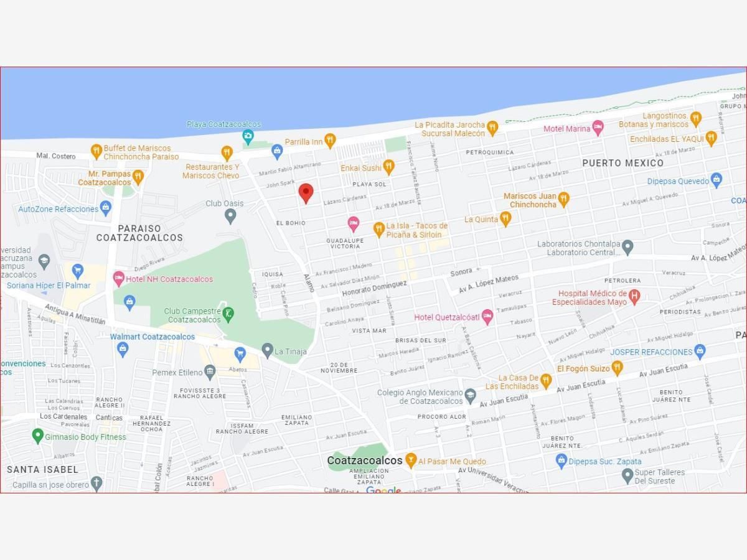Select the Playa Coatzacoalcos camera icon
The height and width of the screenshot is (560, 747).
tap(248, 137)
